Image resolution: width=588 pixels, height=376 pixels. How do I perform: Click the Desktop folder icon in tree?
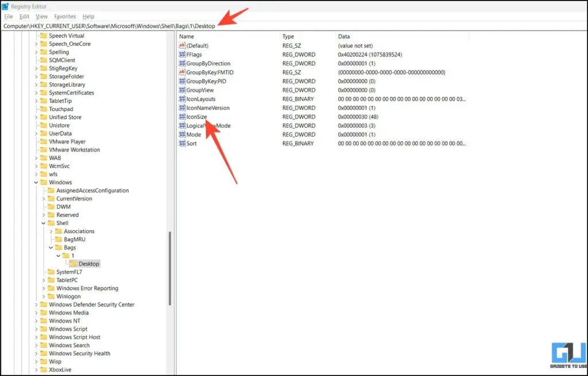pos(74,263)
